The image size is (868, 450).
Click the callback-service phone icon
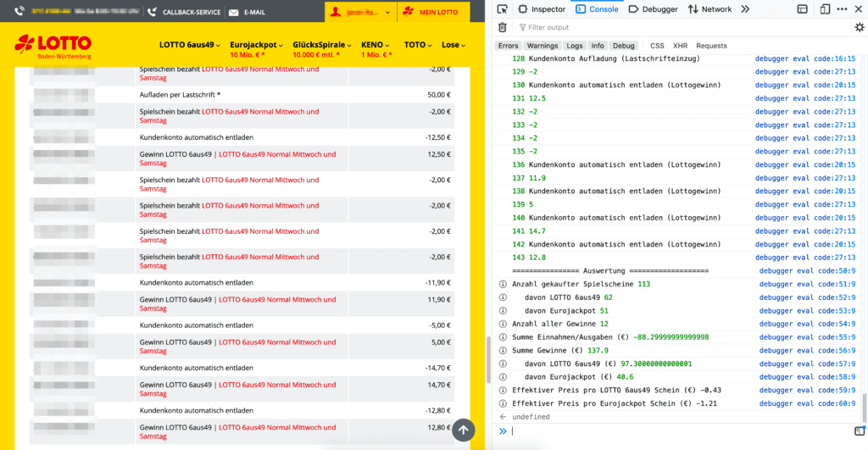[x=152, y=12]
